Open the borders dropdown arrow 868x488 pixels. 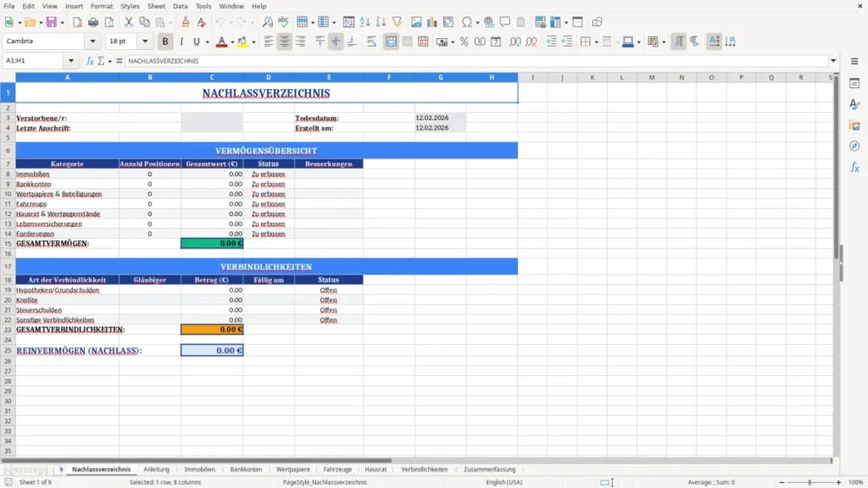tap(596, 42)
